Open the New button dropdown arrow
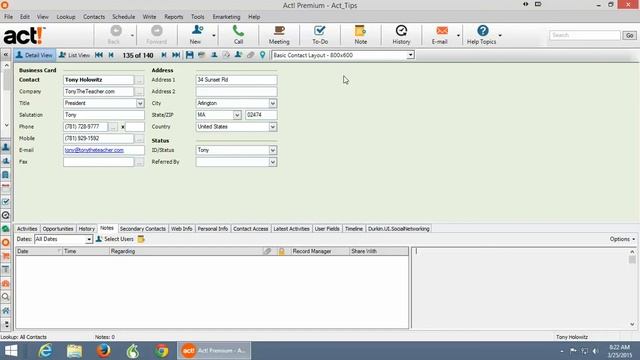Viewport: 640px width, 360px height. click(213, 36)
